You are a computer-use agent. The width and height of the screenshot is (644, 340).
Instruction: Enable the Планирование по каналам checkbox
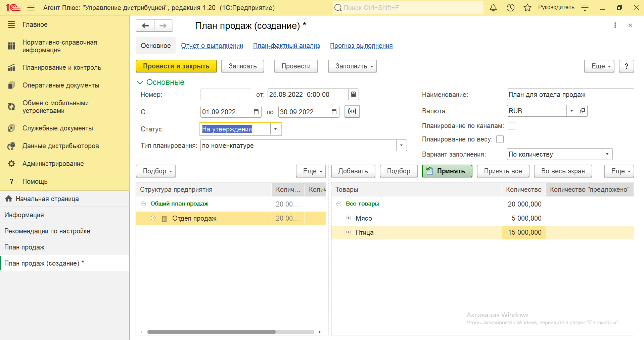pos(511,126)
